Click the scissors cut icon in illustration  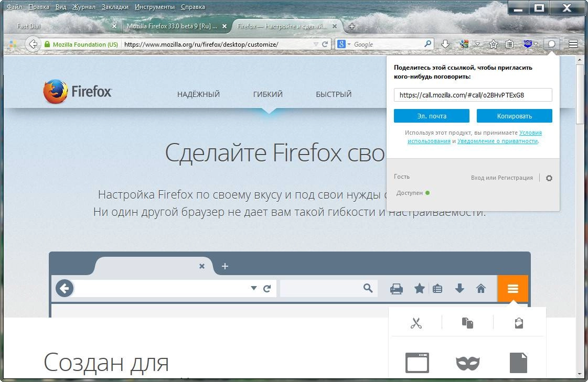pos(416,323)
